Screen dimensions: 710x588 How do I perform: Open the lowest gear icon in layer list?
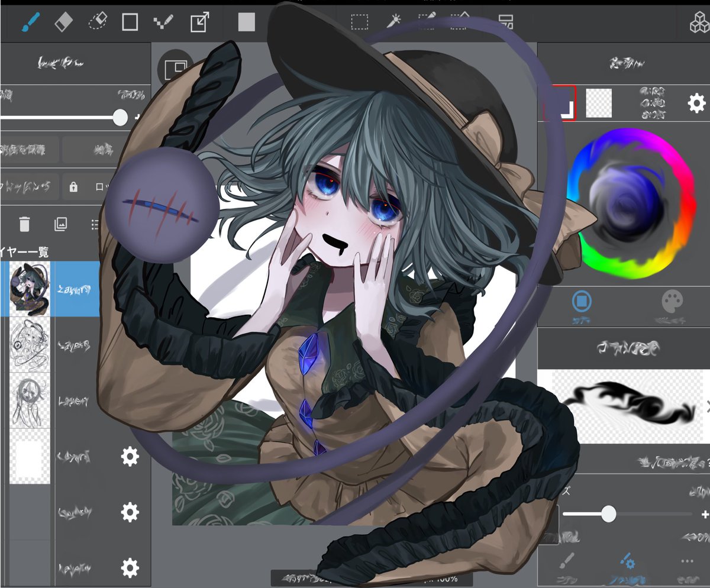click(130, 568)
